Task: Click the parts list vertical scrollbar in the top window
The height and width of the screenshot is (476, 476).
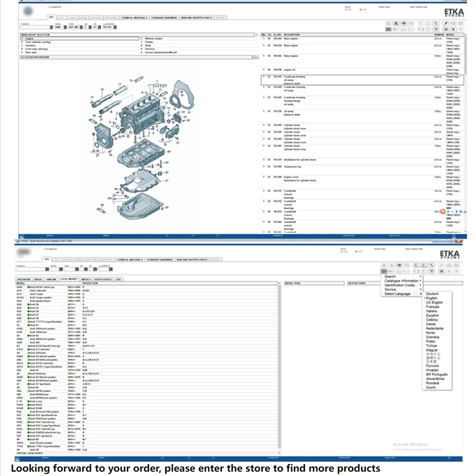Action: pos(465,134)
